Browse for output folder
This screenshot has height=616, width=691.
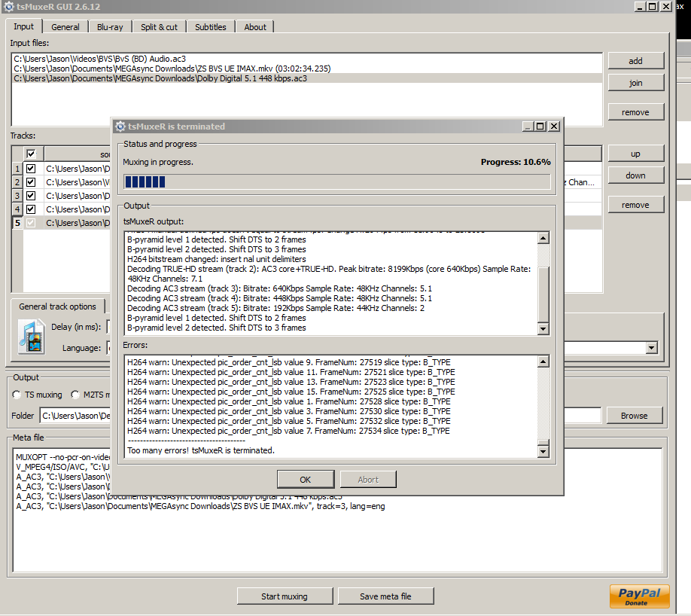(x=634, y=416)
